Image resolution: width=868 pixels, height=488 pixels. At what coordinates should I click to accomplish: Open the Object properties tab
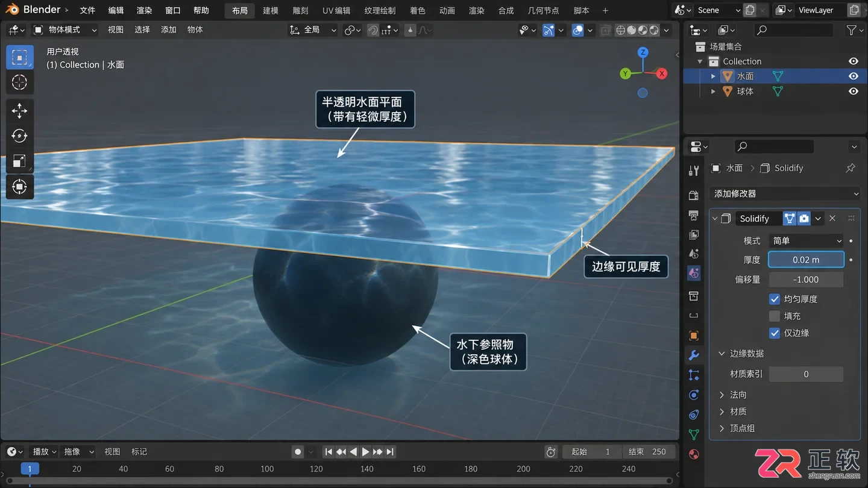(x=694, y=336)
